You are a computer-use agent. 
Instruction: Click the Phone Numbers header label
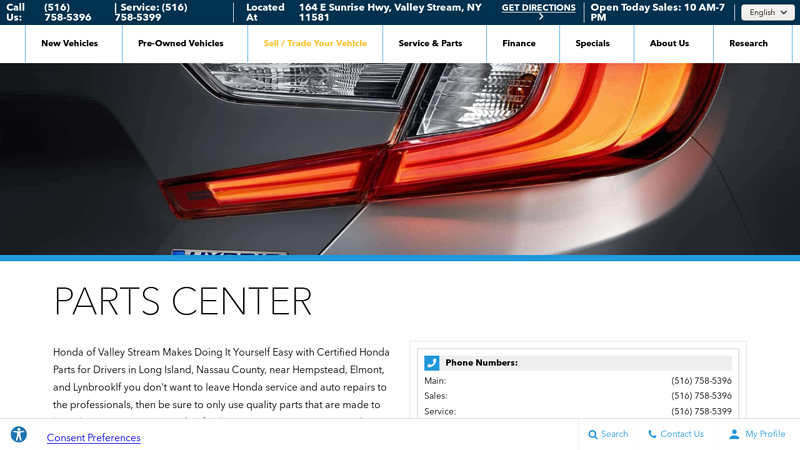(481, 363)
